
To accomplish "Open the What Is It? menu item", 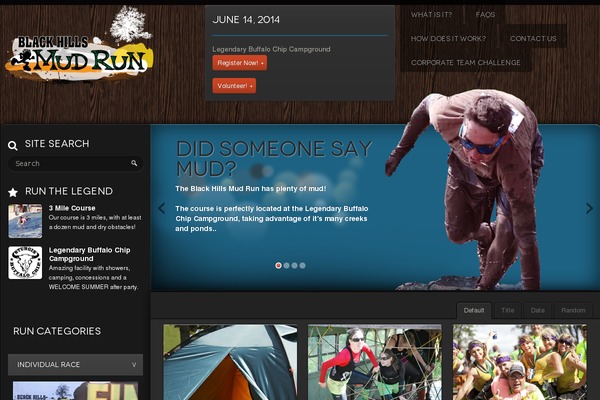I will [x=431, y=15].
